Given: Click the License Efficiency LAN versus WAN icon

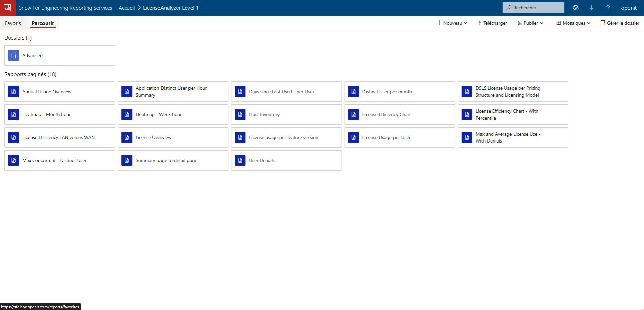Looking at the screenshot, I should (13, 137).
